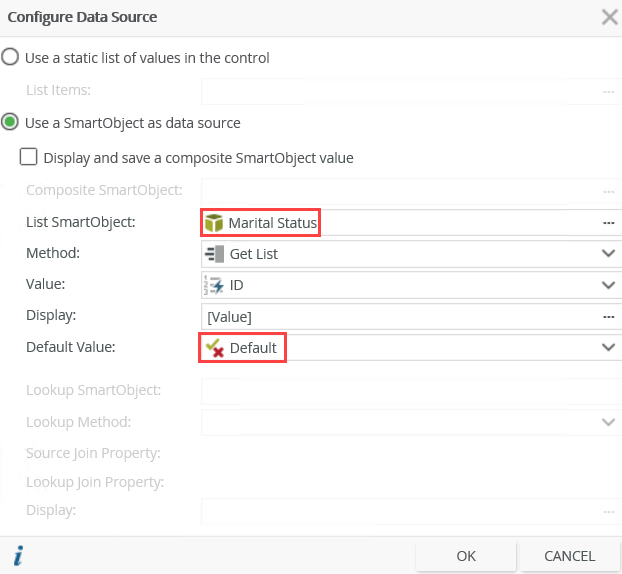Click the Composite SmartObject ellipsis button
The image size is (622, 574).
click(x=608, y=190)
